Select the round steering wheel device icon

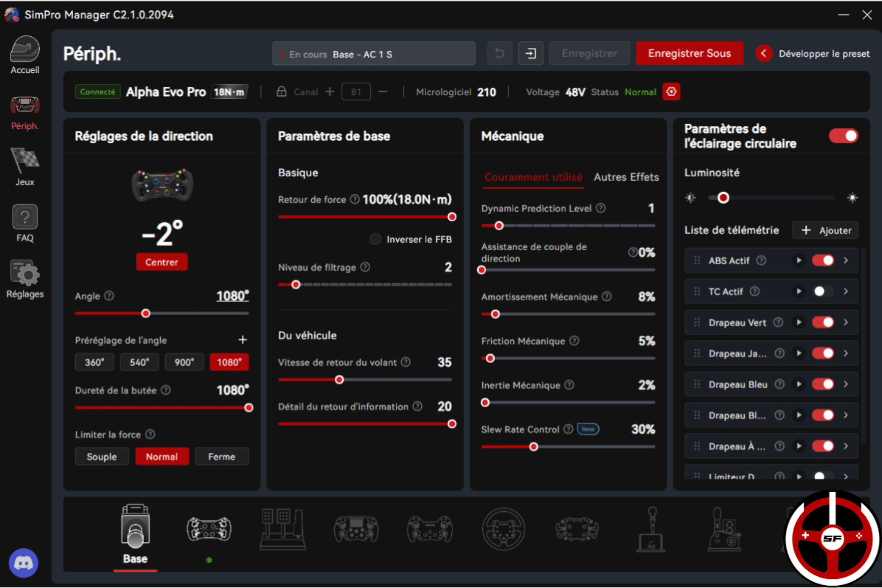[x=504, y=530]
